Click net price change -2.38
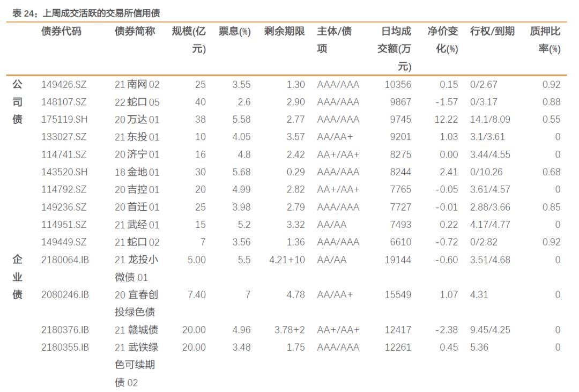Image resolution: width=579 pixels, height=392 pixels. pos(447,330)
